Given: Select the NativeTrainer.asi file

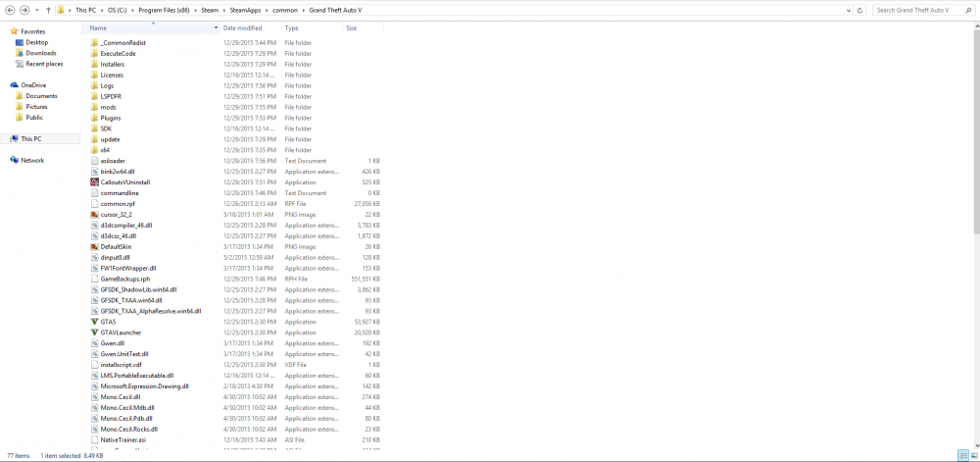Looking at the screenshot, I should [123, 440].
